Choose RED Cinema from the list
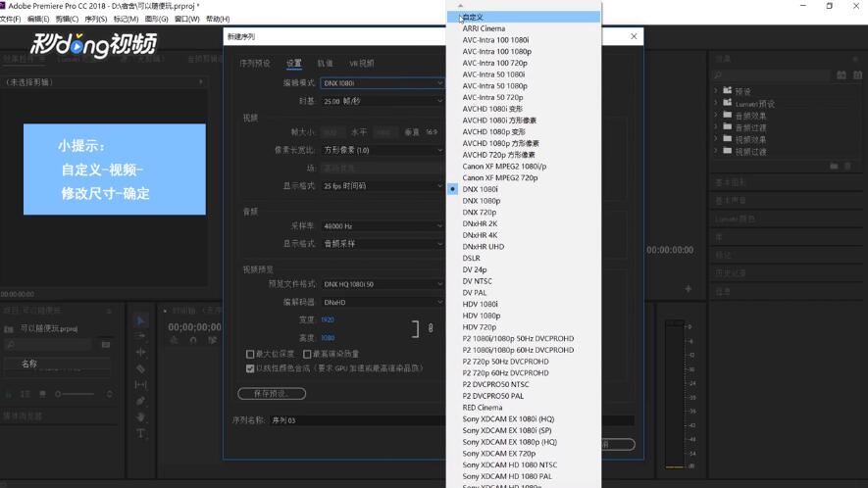Image resolution: width=868 pixels, height=488 pixels. click(524, 408)
